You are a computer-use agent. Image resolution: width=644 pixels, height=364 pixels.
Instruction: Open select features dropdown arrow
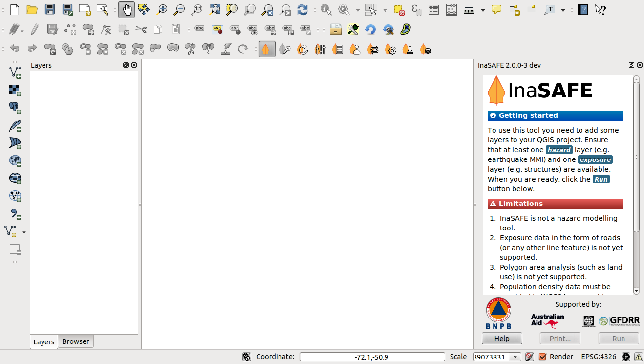point(385,10)
